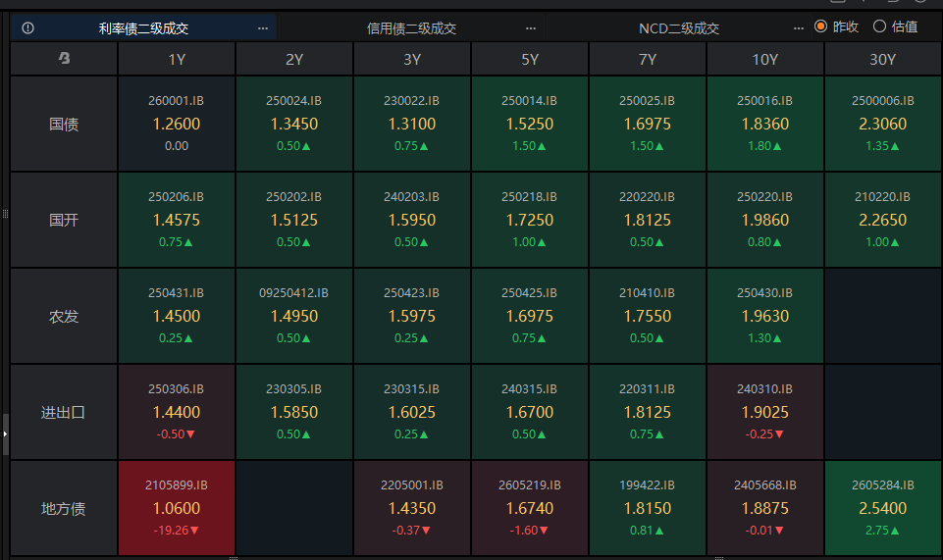This screenshot has width=943, height=560.
Task: Open the more options dots for 利率债二级成交
Action: [x=263, y=28]
